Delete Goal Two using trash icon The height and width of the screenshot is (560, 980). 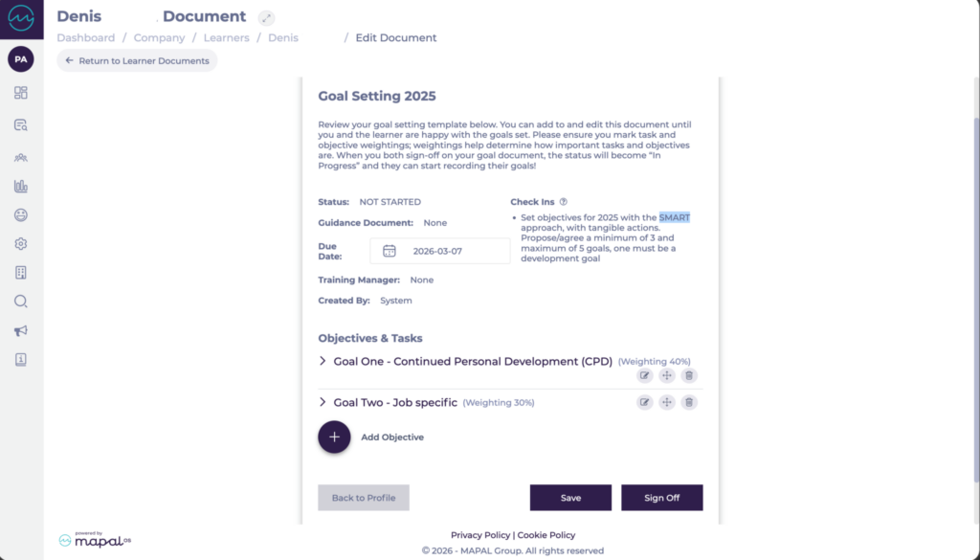tap(689, 403)
